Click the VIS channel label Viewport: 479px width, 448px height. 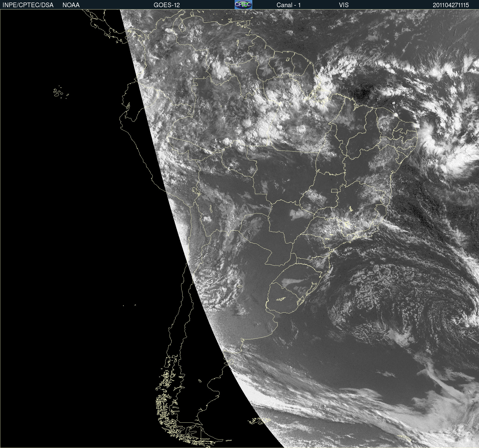coord(344,5)
